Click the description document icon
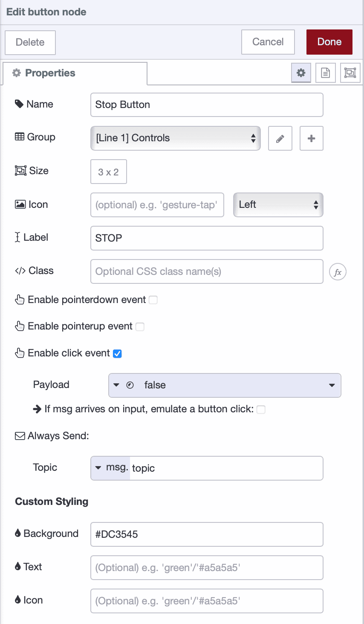 (x=325, y=73)
